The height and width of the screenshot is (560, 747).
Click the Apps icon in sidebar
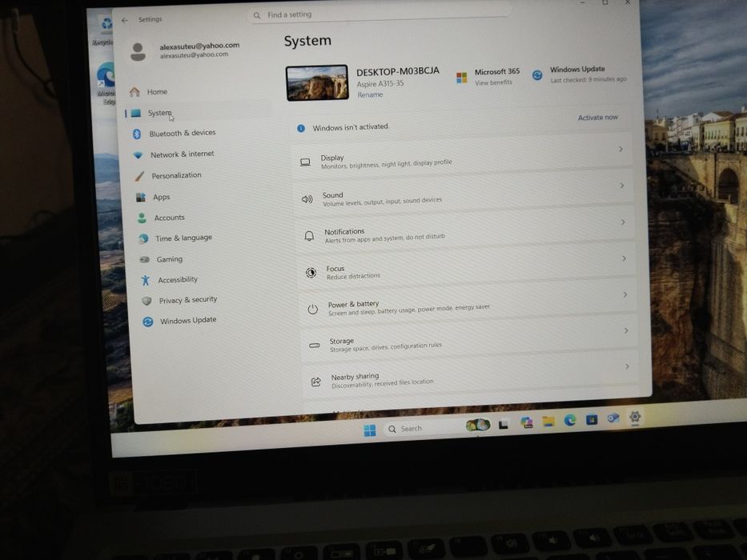pyautogui.click(x=141, y=197)
